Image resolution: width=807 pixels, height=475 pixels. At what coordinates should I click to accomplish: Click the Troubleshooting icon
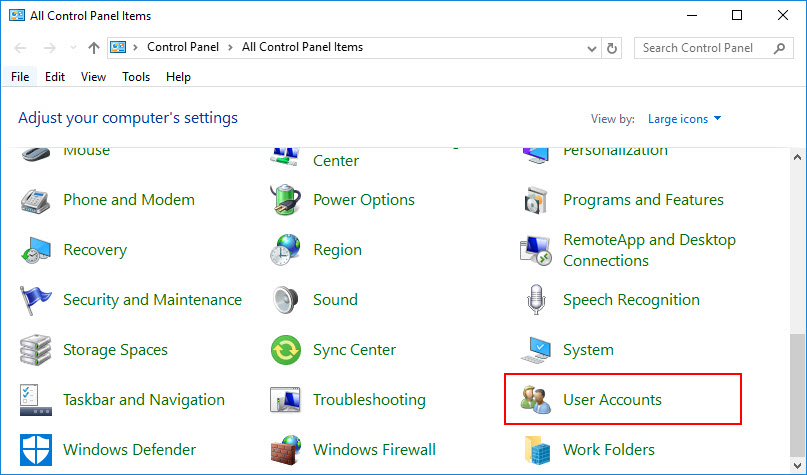285,400
